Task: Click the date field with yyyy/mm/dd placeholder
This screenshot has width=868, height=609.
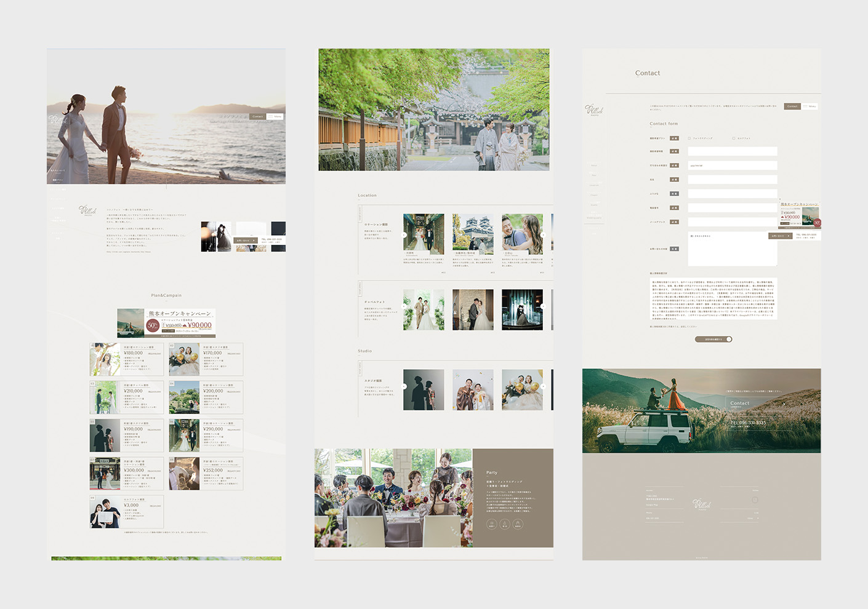Action: click(x=732, y=165)
